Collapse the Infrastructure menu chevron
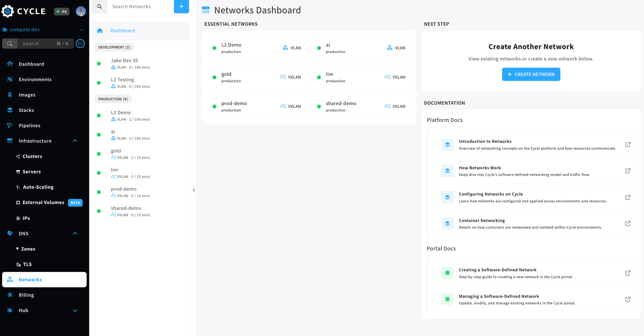This screenshot has height=336, width=644. click(75, 141)
